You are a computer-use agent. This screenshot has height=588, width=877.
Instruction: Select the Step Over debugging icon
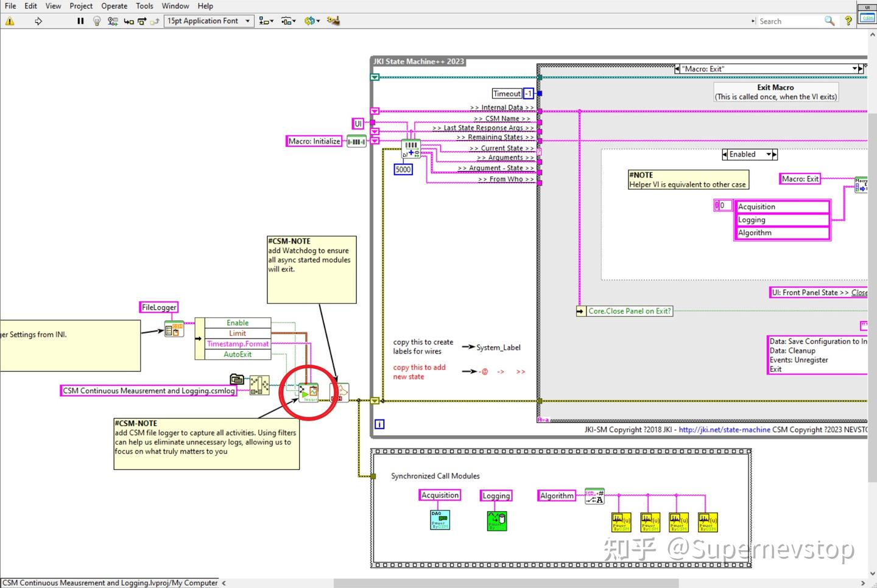tap(141, 21)
